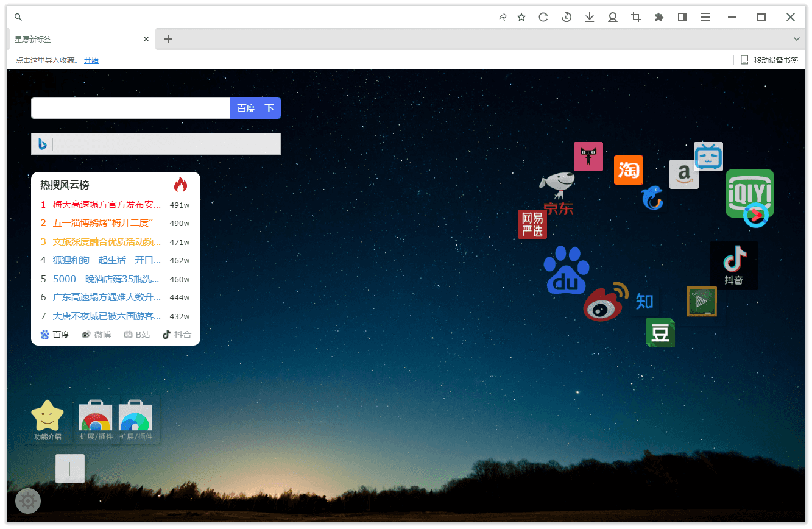
Task: Click the Taobao orange icon
Action: click(x=628, y=170)
